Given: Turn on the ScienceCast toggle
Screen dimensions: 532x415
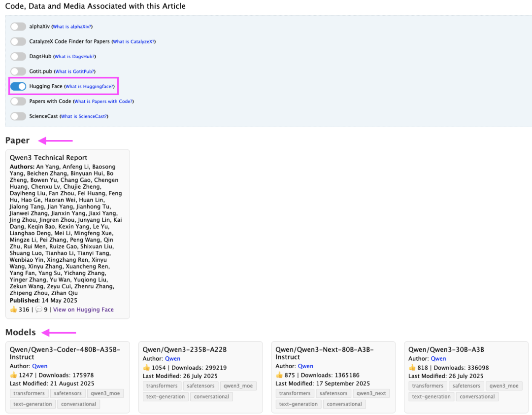Looking at the screenshot, I should (18, 116).
